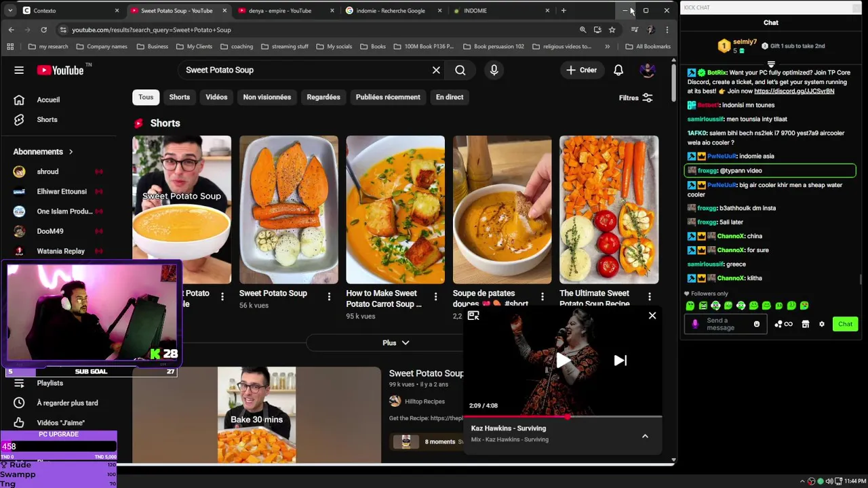This screenshot has height=488, width=868.
Task: Open options for Sweet Potato Carrot Soup short
Action: (x=435, y=297)
